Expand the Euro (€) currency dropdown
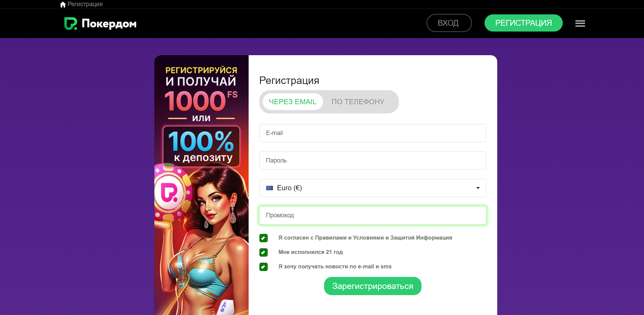The width and height of the screenshot is (644, 315). pyautogui.click(x=372, y=188)
